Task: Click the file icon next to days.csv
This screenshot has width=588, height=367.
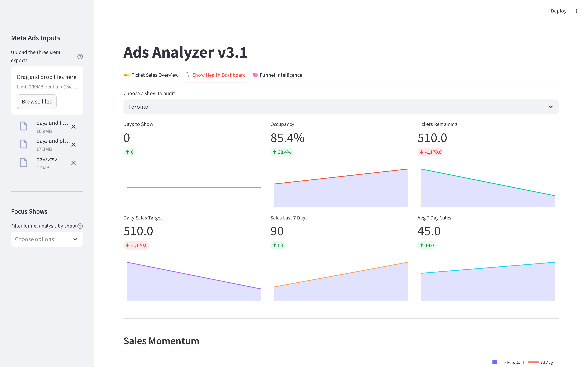Action: click(x=24, y=162)
